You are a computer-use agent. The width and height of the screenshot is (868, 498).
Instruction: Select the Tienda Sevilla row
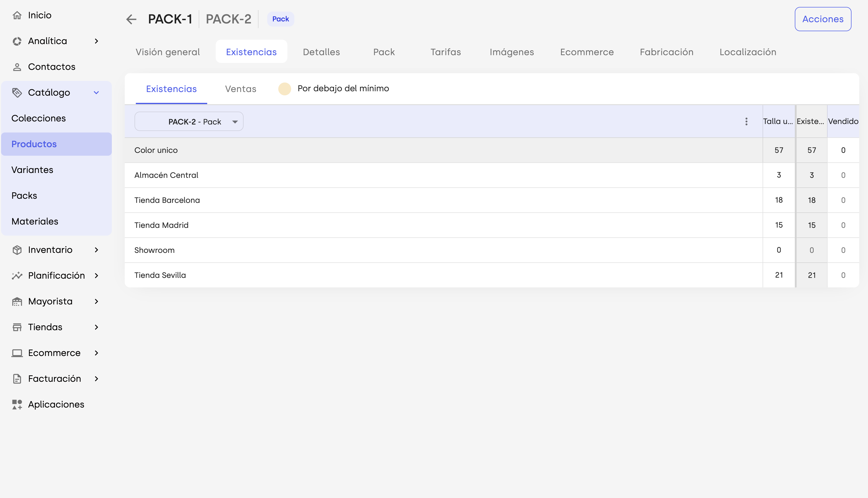492,275
